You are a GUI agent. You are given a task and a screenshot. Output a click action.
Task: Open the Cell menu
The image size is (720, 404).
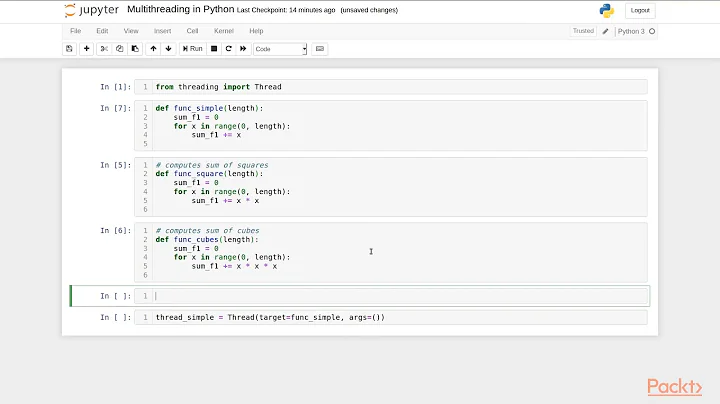coord(192,31)
